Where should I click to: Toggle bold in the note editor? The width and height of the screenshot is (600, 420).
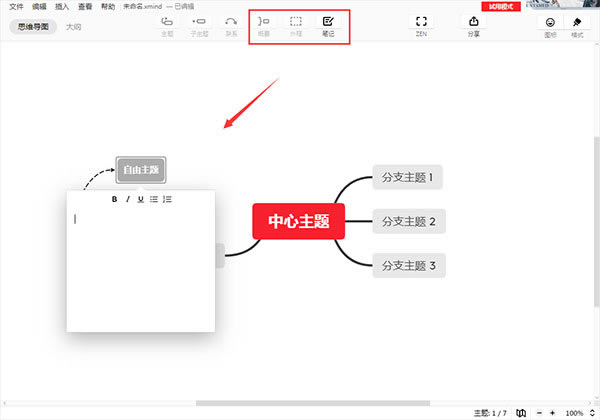[114, 199]
